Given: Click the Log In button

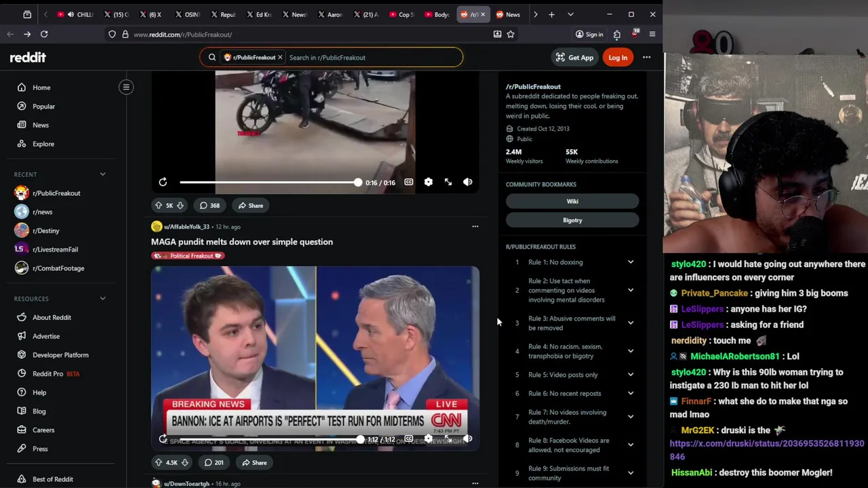Looking at the screenshot, I should 618,58.
